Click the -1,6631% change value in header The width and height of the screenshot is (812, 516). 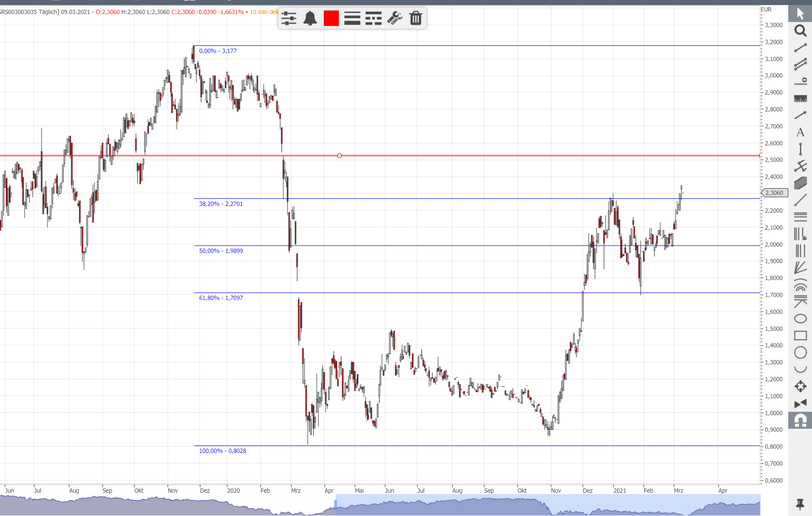coord(231,12)
